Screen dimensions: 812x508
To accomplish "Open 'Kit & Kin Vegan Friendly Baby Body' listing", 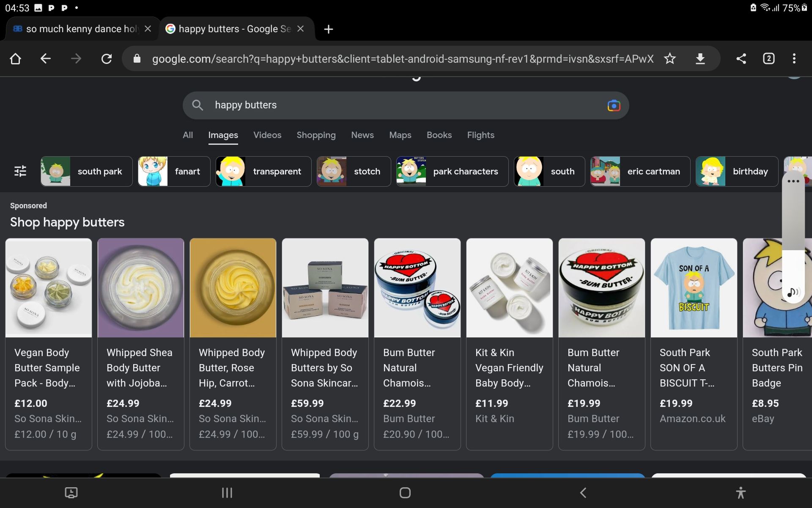I will (x=509, y=368).
